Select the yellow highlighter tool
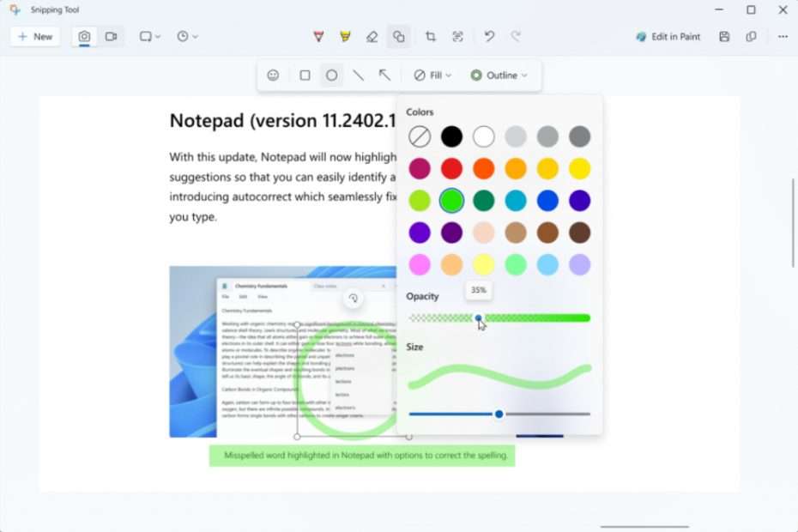Viewport: 798px width, 532px height. (345, 36)
